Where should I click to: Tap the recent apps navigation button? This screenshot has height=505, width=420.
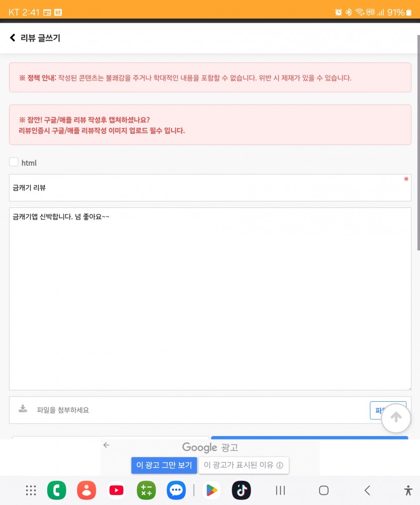280,490
